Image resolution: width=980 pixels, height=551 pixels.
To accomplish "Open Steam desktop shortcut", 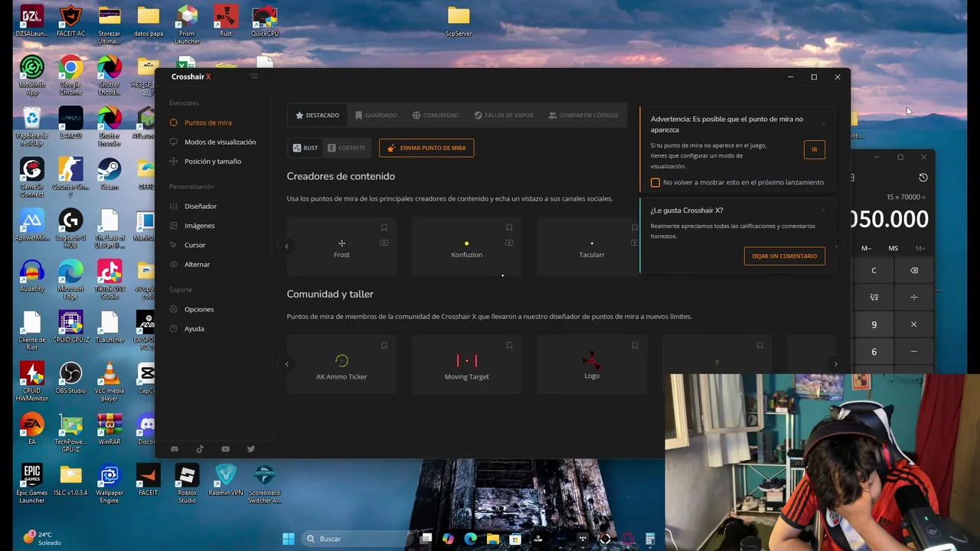I will (109, 174).
